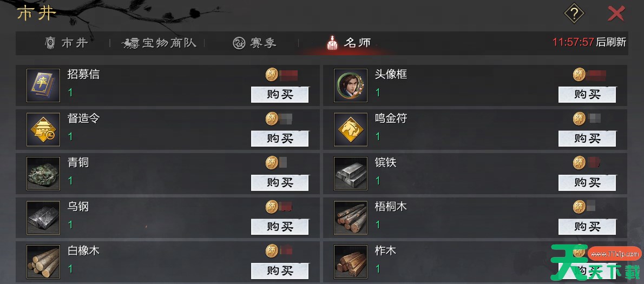Screen dimensions: 644x284
Task: Select the 头像框 avatar portrait icon
Action: pyautogui.click(x=350, y=85)
